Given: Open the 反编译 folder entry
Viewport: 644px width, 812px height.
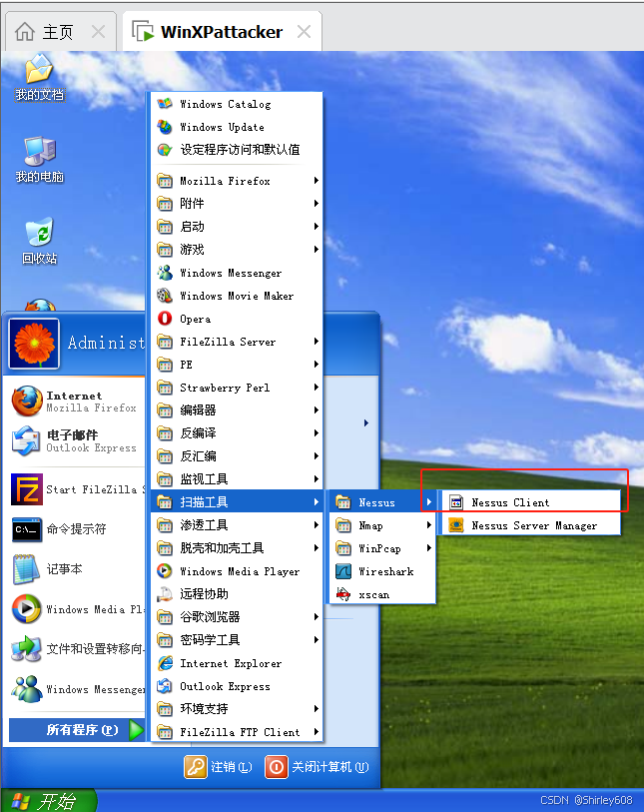Looking at the screenshot, I should tap(237, 432).
